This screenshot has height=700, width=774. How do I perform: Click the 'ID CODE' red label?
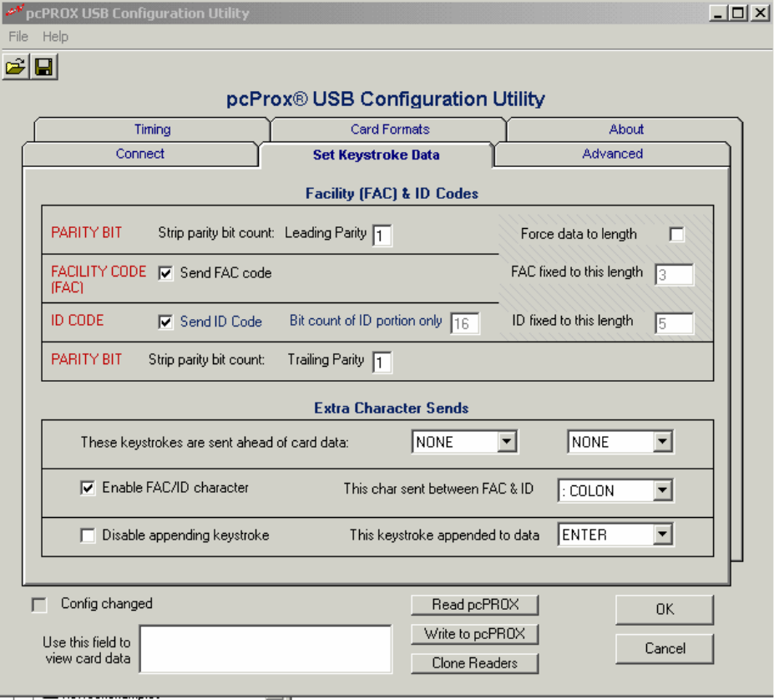78,321
